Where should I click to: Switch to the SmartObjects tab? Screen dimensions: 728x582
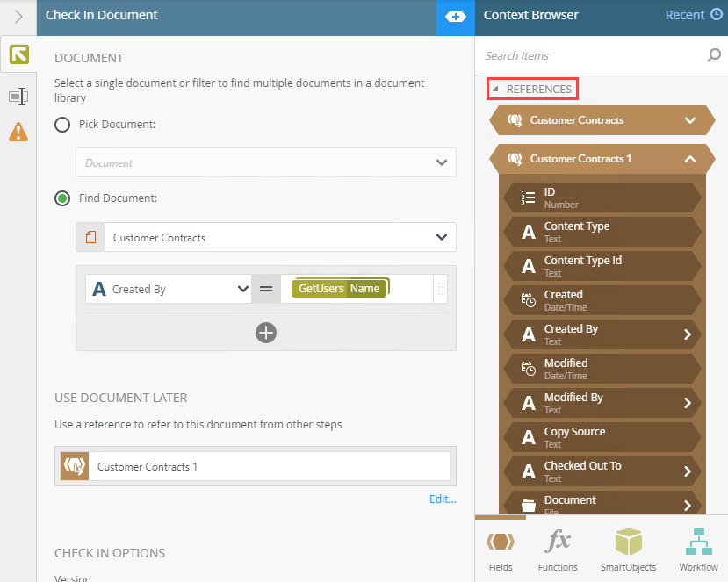click(x=628, y=550)
